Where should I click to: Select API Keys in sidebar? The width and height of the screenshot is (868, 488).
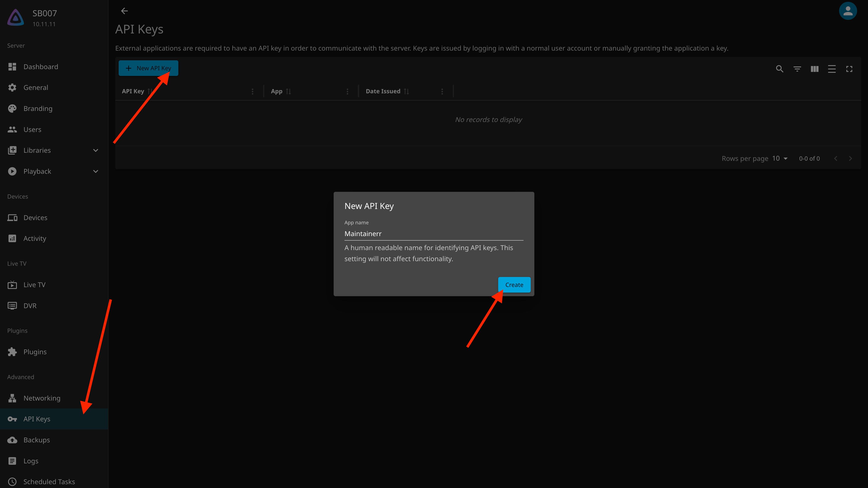pyautogui.click(x=54, y=419)
